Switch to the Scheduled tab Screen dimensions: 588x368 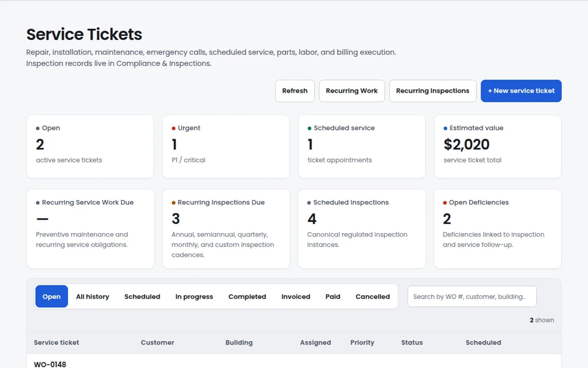tap(142, 296)
